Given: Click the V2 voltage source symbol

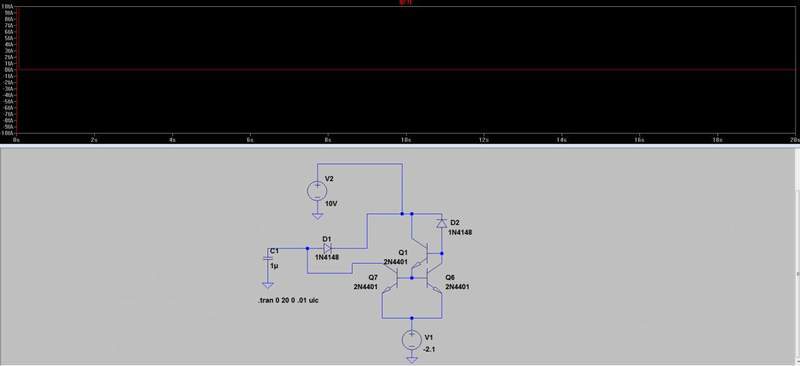Looking at the screenshot, I should (317, 191).
